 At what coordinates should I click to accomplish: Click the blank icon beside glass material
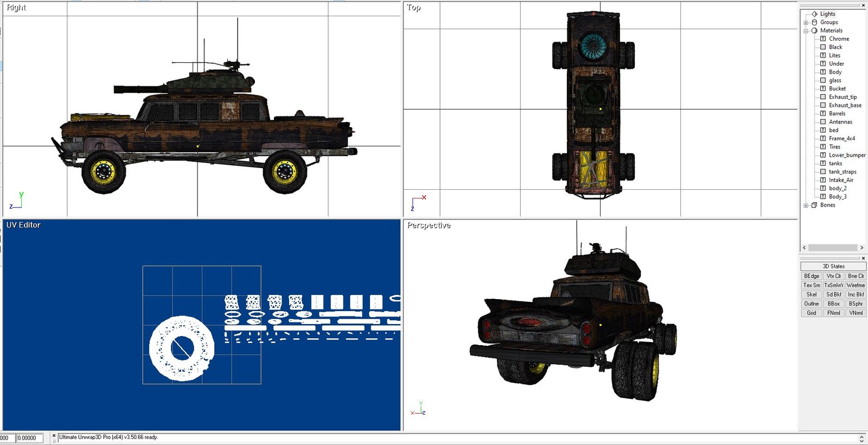click(823, 80)
